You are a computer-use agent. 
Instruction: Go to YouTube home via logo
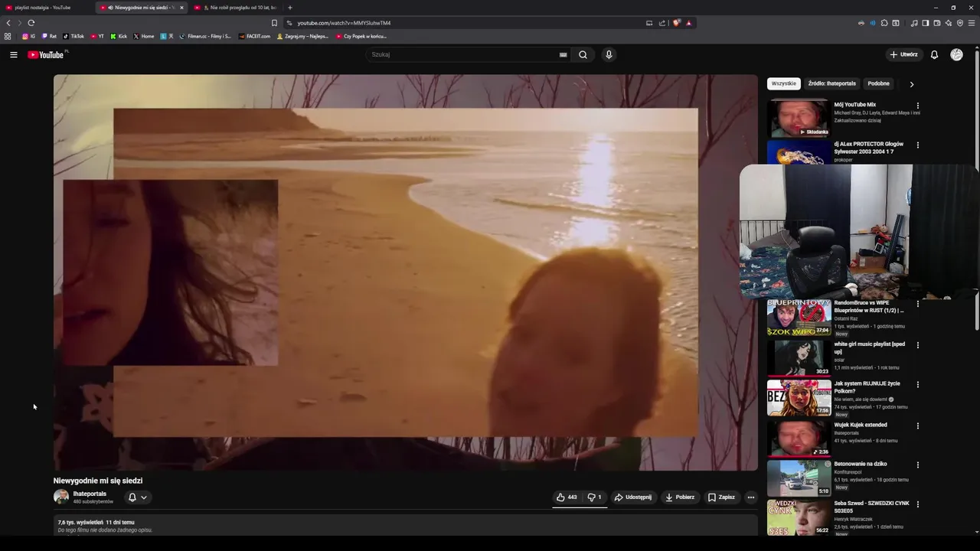pos(47,54)
